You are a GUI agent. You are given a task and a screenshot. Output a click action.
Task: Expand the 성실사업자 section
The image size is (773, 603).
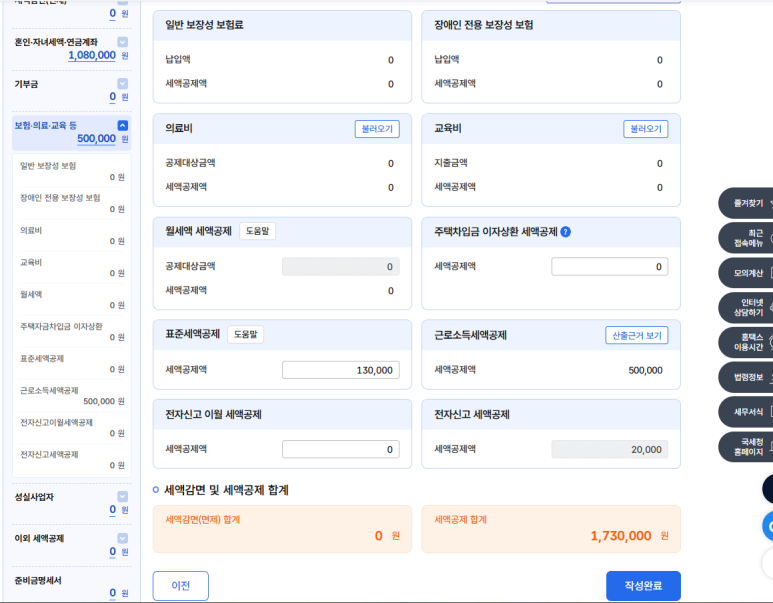coord(123,497)
